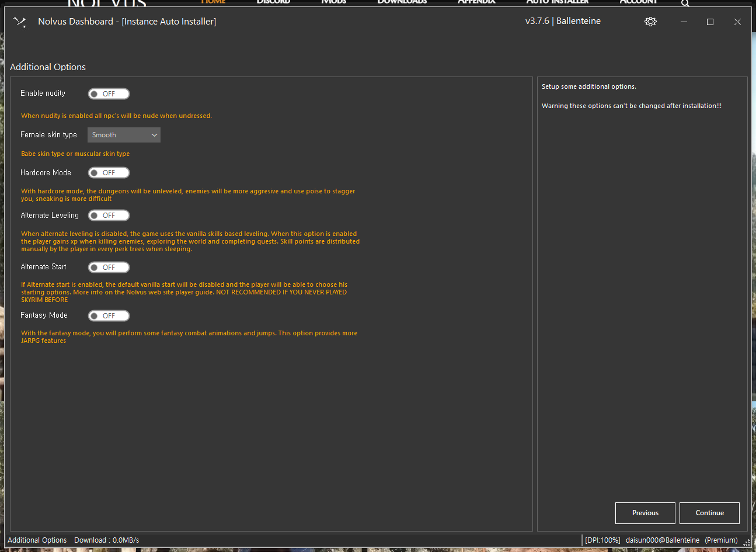Click 'v3.7.6 | Ballenteine' version text

pyautogui.click(x=563, y=21)
